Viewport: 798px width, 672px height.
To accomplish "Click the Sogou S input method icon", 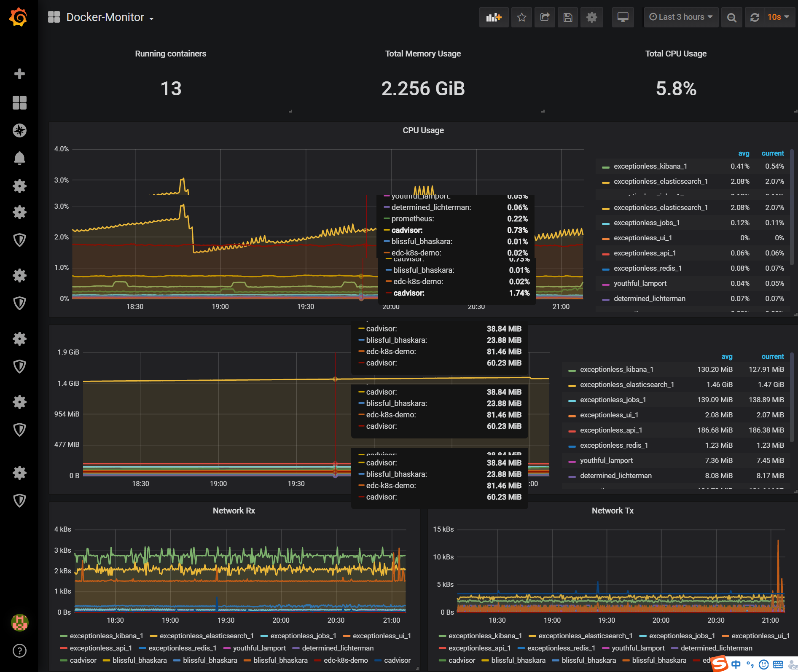I will pos(720,663).
